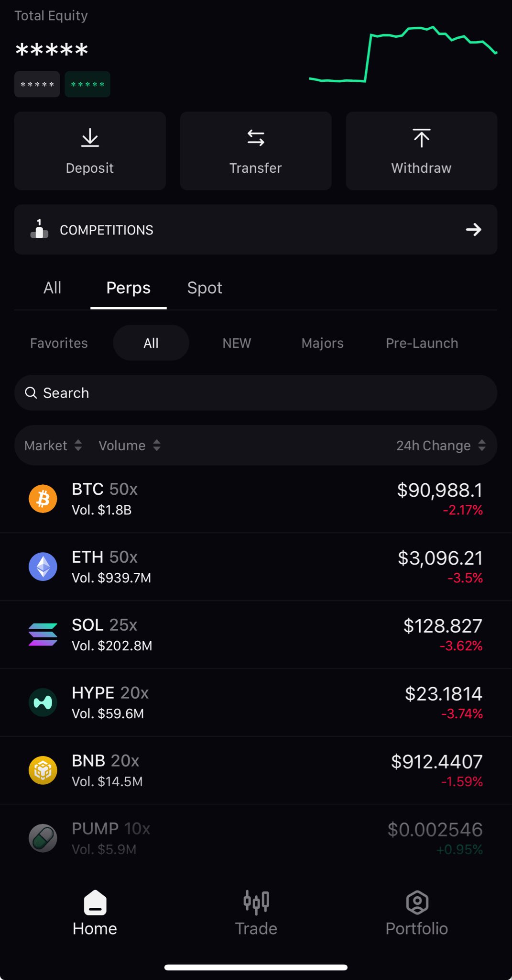The width and height of the screenshot is (512, 980).
Task: Switch to the Spot tab
Action: [x=205, y=288]
